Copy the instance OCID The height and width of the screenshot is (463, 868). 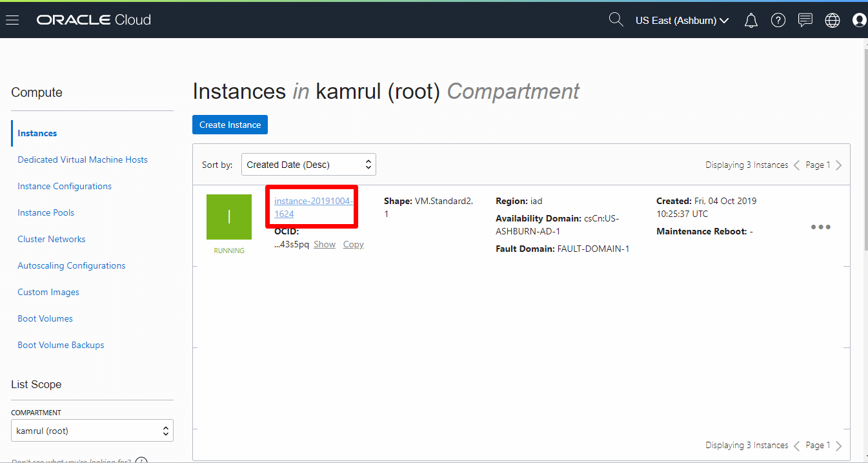(354, 245)
